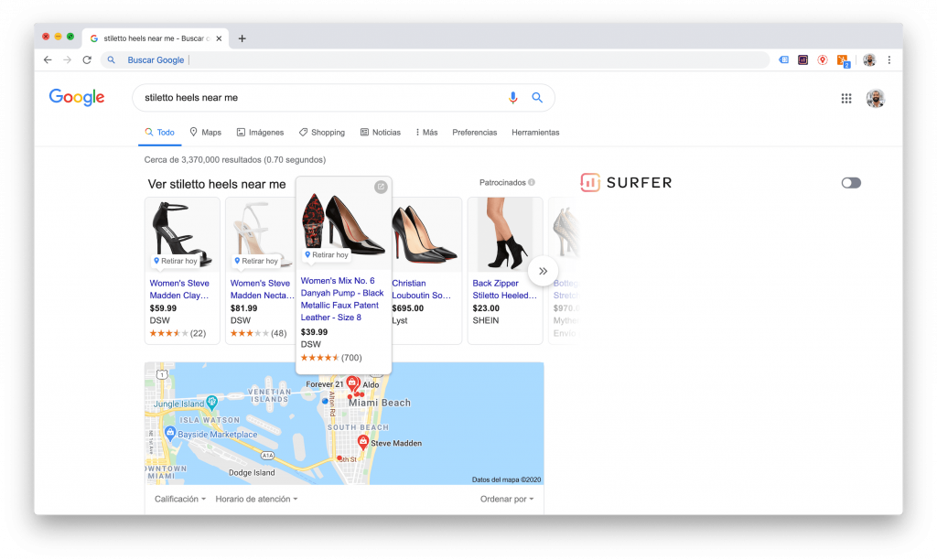This screenshot has width=937, height=560.
Task: Open expand icon on Danyah Pump card
Action: pos(381,187)
